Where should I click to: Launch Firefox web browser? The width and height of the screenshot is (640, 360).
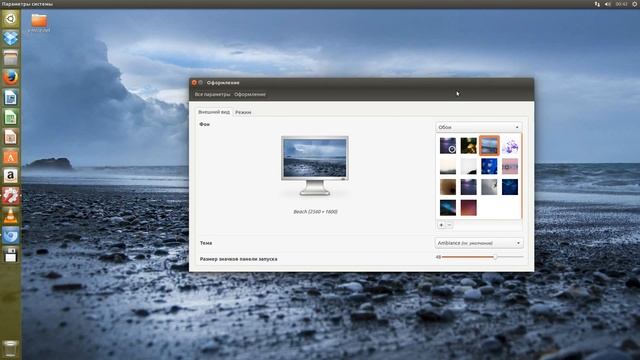tap(11, 78)
